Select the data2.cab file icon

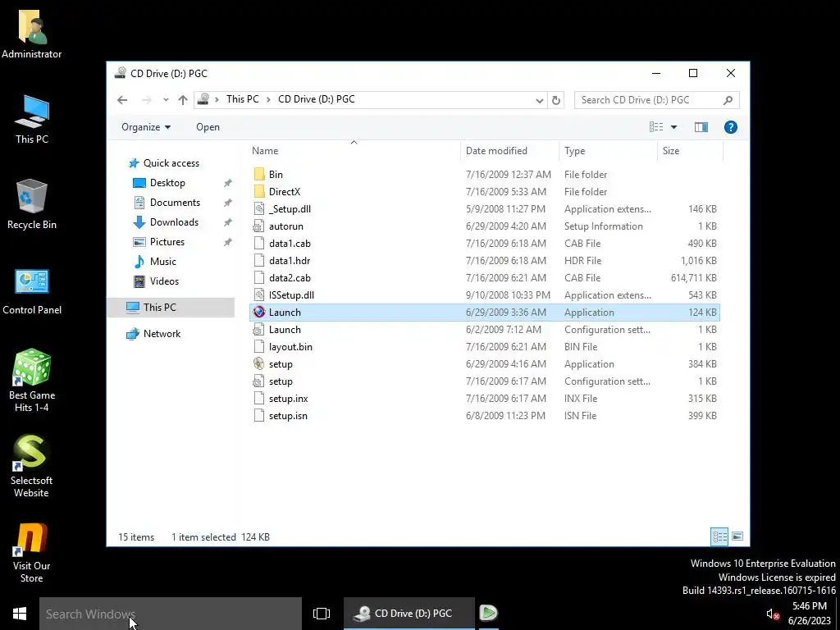point(259,277)
